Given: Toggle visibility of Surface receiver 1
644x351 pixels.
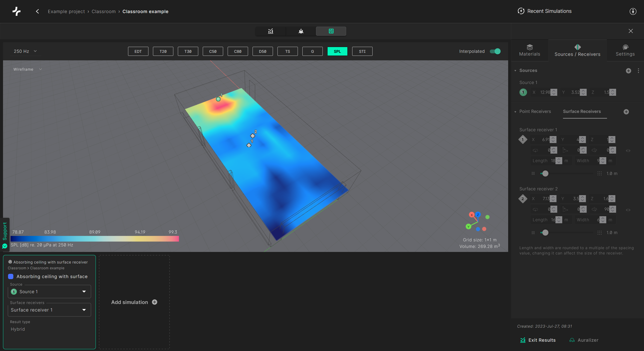Looking at the screenshot, I should pos(628,151).
